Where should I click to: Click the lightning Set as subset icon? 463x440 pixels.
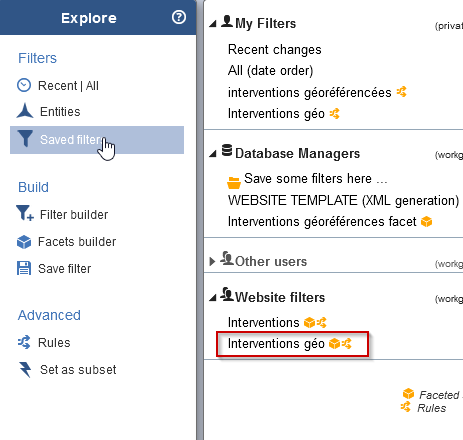pyautogui.click(x=25, y=370)
